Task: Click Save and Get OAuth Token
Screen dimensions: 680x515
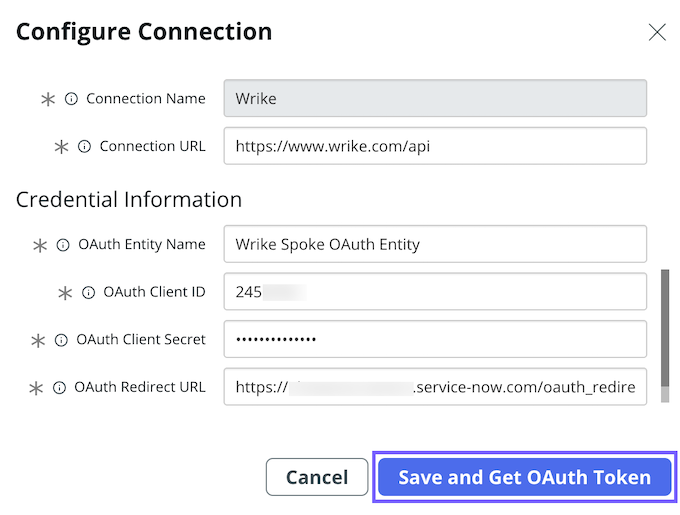Action: pyautogui.click(x=525, y=477)
